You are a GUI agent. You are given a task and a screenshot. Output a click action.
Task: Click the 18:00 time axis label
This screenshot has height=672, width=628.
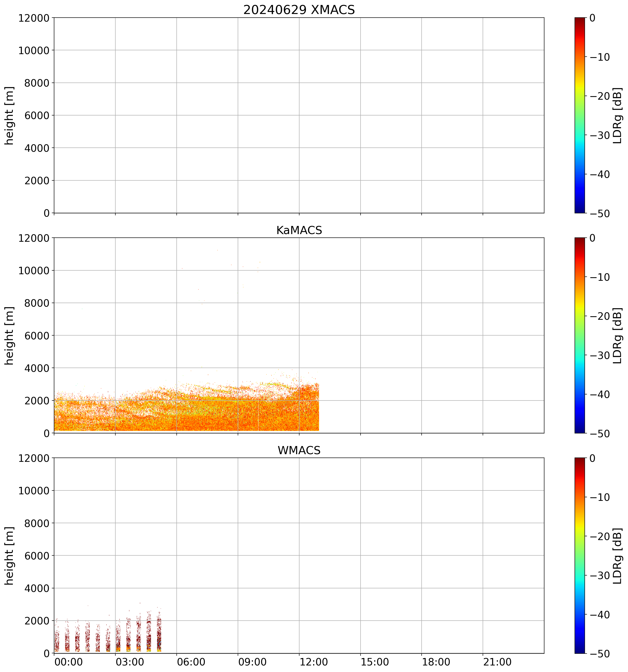pyautogui.click(x=436, y=662)
